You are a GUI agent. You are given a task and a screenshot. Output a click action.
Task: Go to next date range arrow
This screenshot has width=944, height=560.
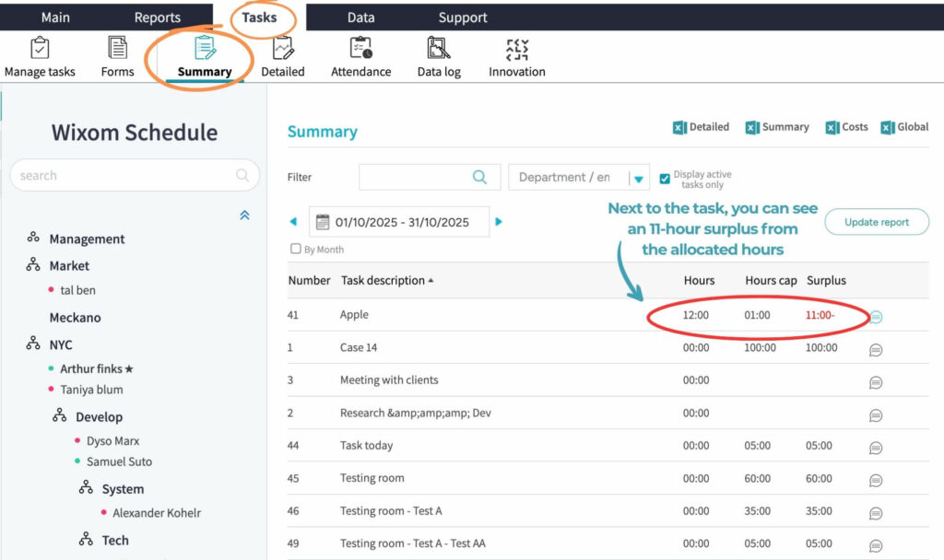coord(499,222)
